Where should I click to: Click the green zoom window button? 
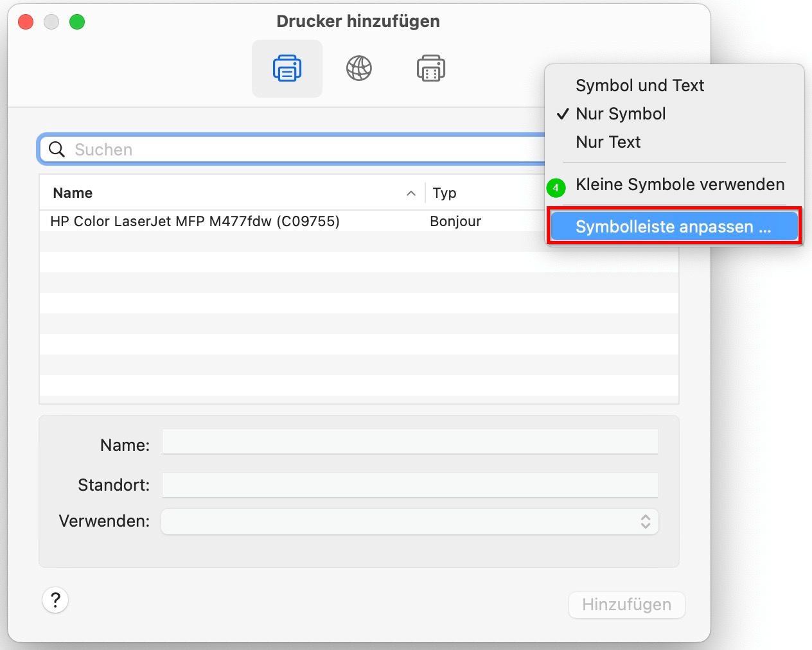click(77, 22)
